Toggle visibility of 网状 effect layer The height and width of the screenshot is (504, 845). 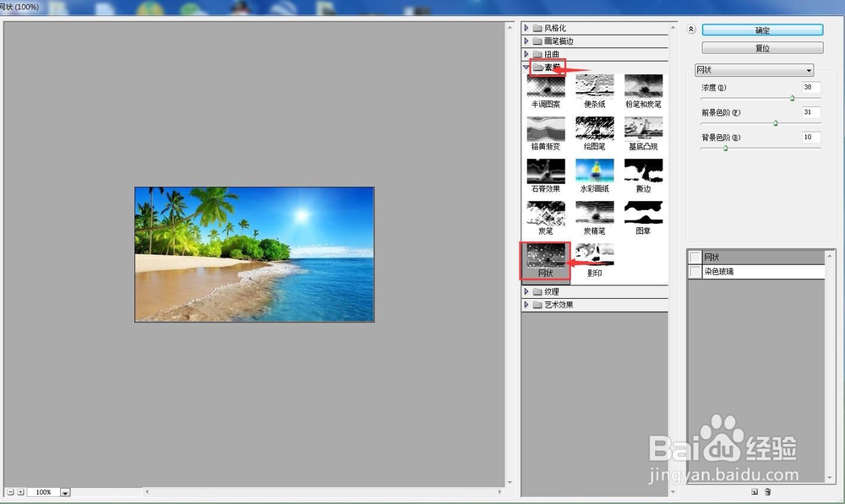pos(695,257)
